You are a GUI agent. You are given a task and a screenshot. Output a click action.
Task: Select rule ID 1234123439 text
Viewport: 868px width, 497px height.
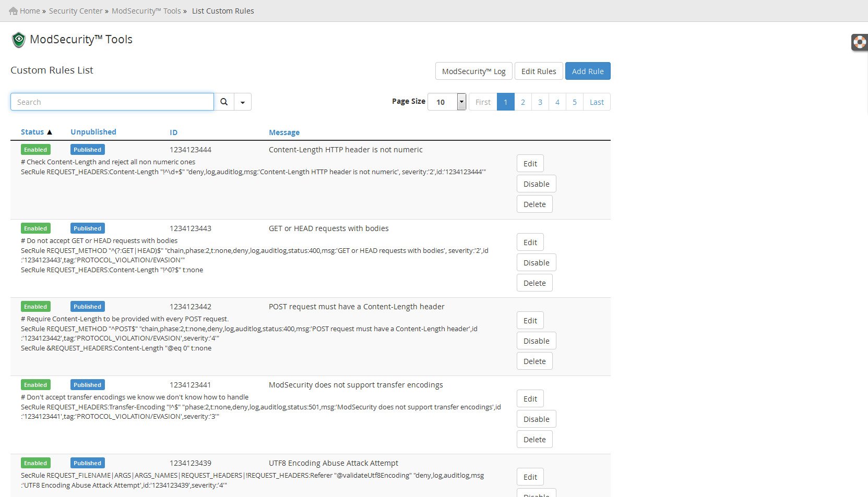[191, 463]
